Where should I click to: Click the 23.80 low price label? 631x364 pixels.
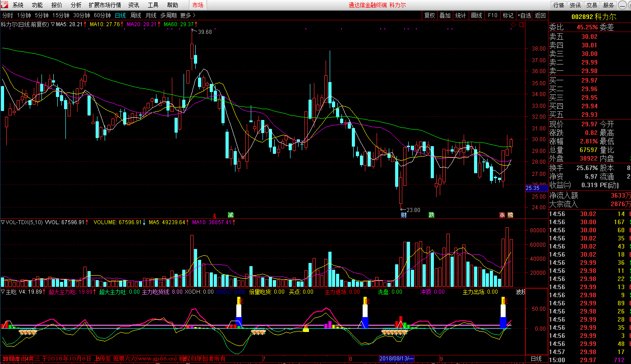coord(413,210)
